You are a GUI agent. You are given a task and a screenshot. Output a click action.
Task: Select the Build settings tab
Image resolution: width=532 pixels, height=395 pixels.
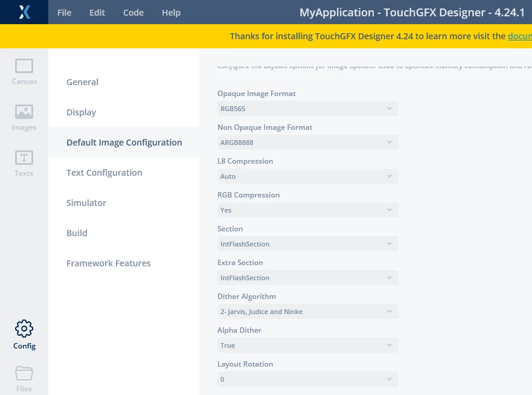(124, 233)
